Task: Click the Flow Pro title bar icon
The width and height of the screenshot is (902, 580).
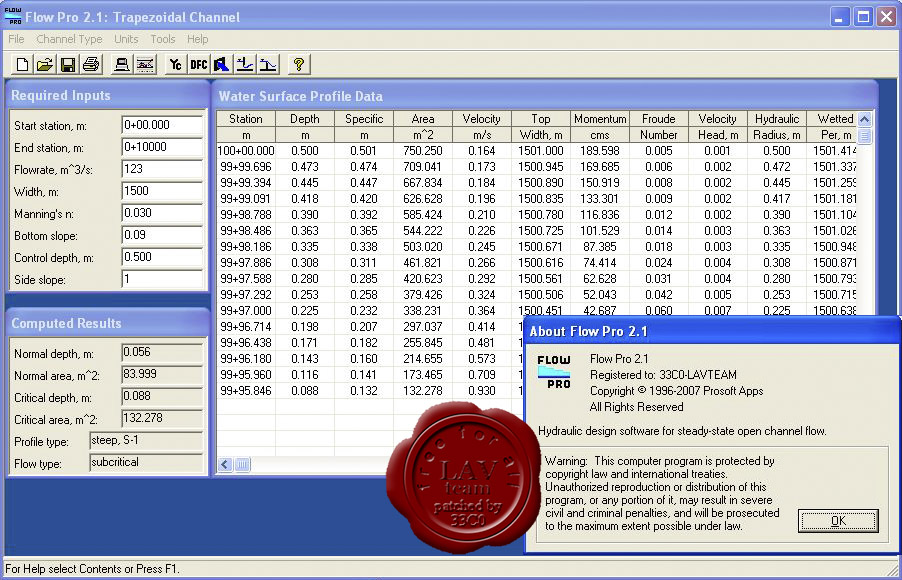Action: click(x=13, y=17)
